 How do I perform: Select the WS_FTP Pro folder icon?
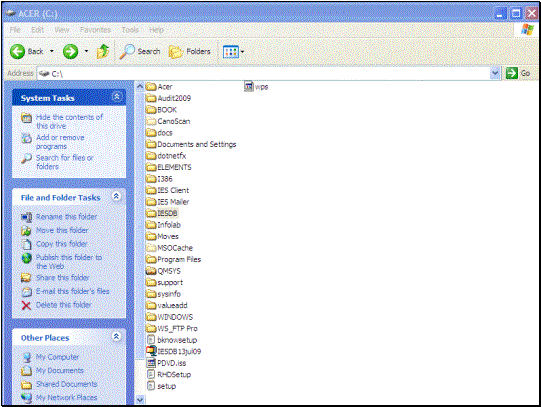pos(151,328)
